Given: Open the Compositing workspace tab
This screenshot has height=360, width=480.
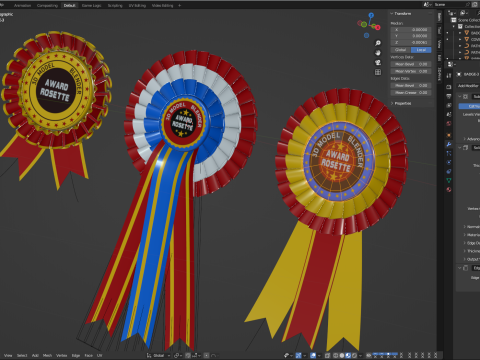Looking at the screenshot, I should tap(47, 5).
